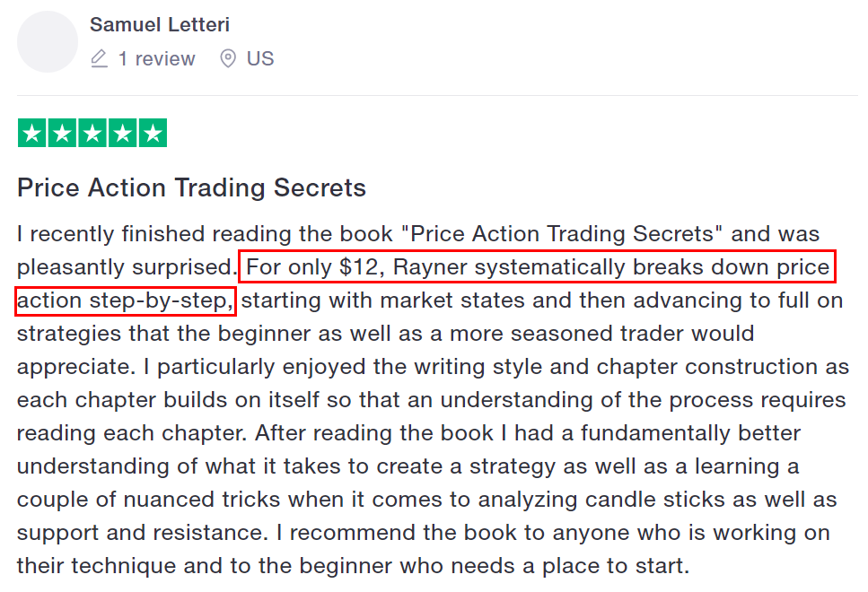
Task: Click the first green rating star
Action: 32,133
